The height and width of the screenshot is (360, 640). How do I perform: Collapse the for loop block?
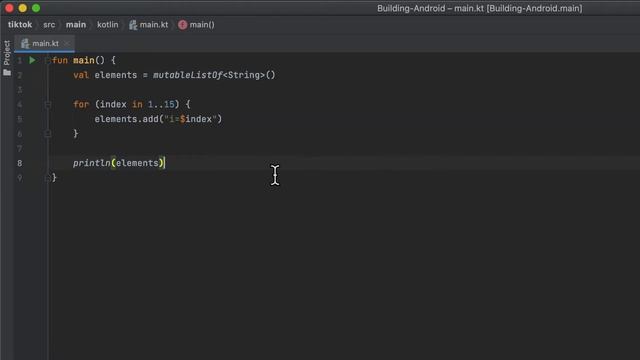click(47, 104)
